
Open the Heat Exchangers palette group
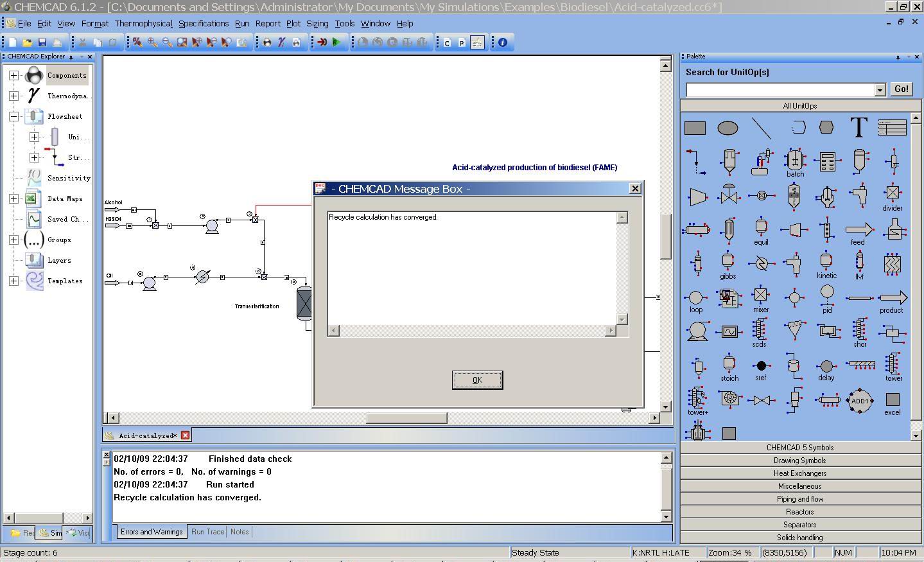[x=800, y=473]
